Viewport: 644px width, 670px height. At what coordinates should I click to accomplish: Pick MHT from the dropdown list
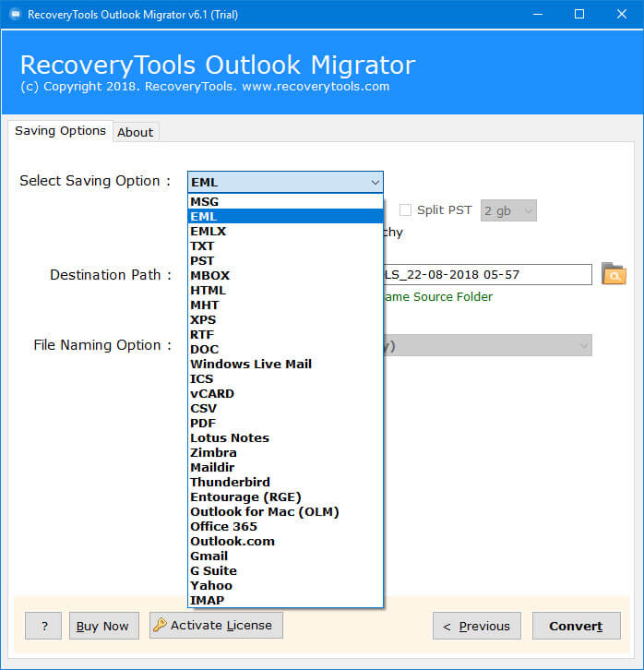click(285, 305)
